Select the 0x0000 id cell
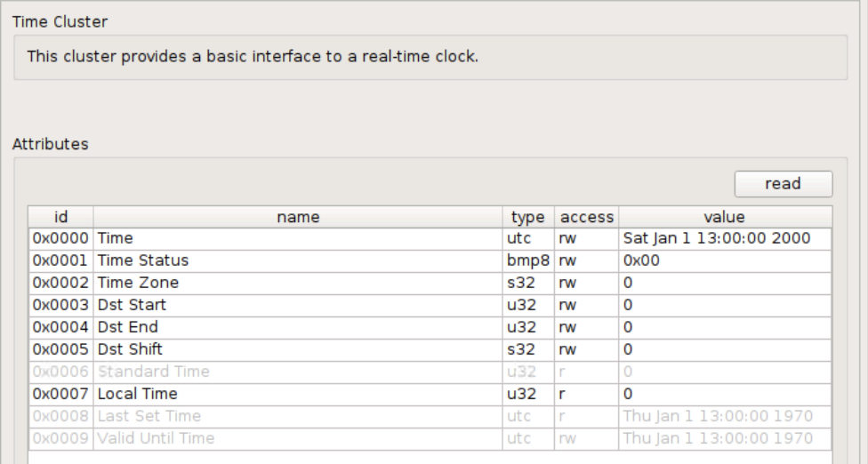The width and height of the screenshot is (868, 464). (x=60, y=238)
